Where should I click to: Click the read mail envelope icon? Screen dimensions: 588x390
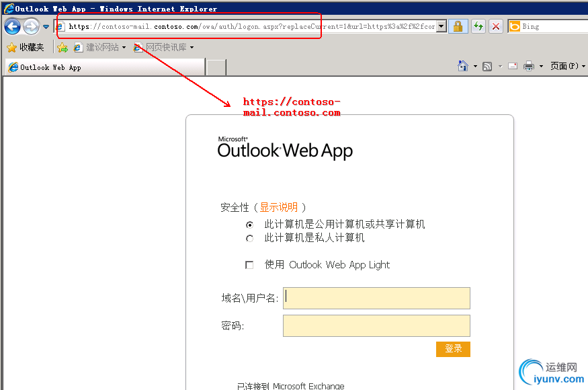[513, 66]
